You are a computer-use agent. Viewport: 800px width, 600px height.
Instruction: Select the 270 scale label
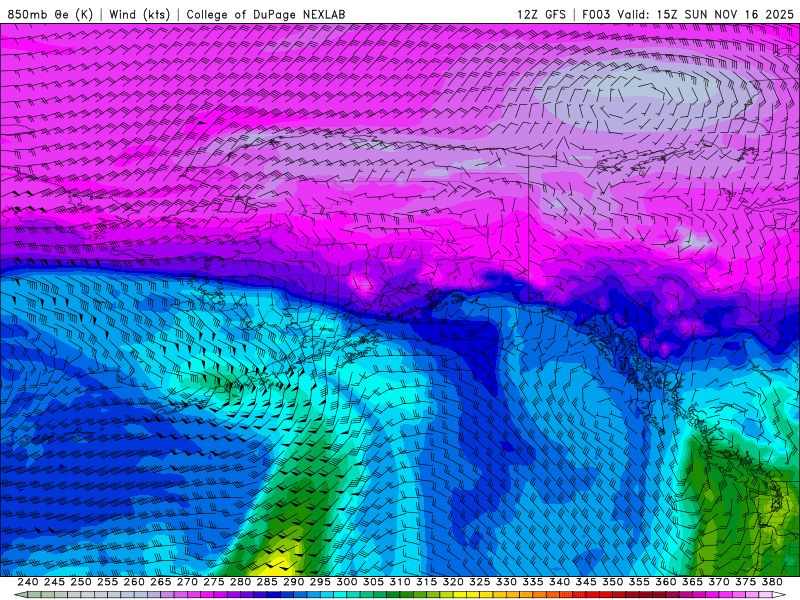click(x=187, y=582)
